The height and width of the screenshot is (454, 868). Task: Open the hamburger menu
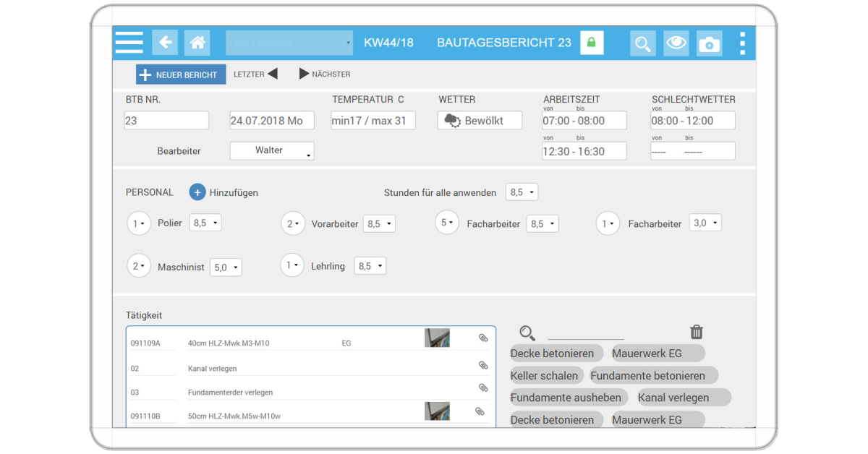pos(129,42)
